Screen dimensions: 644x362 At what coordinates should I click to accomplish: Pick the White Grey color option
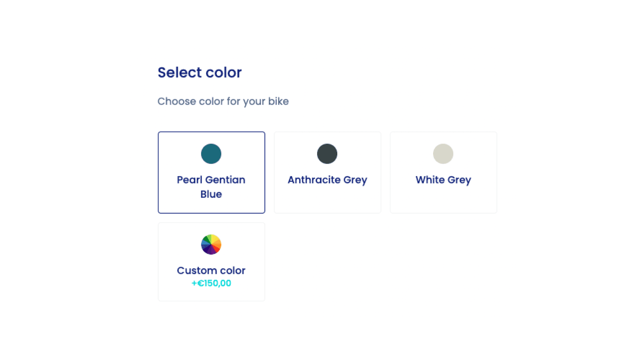[x=443, y=173]
